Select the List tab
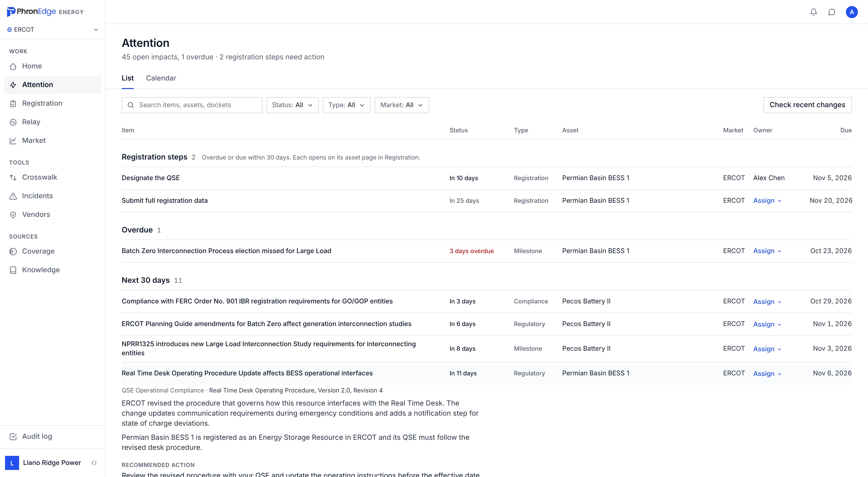 pyautogui.click(x=127, y=78)
